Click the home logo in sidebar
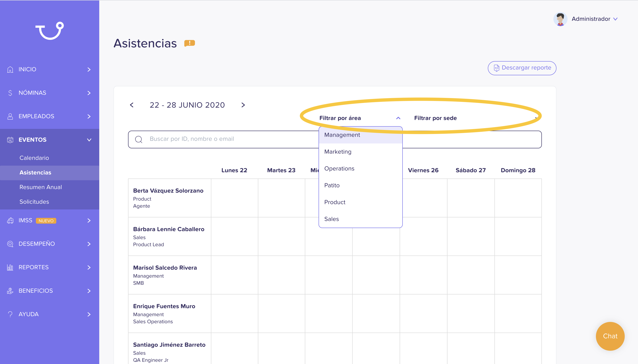Viewport: 638px width, 364px height. [50, 31]
